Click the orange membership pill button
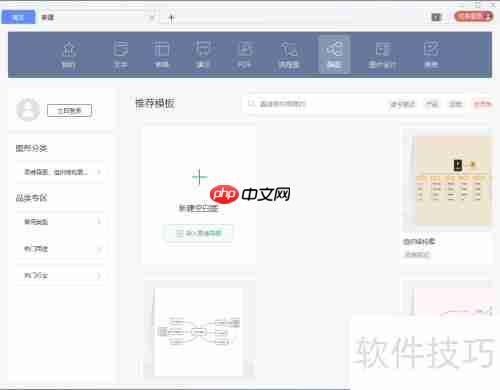Screen dimensions: 500x390 pos(473,16)
